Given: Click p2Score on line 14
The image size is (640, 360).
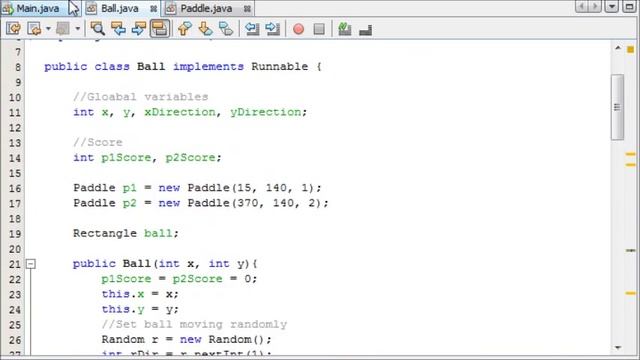Looking at the screenshot, I should coord(190,158).
